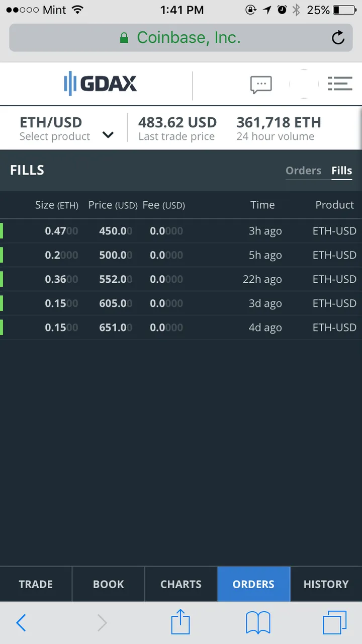This screenshot has height=644, width=362.
Task: Click the Size (ETH) column header
Action: pos(57,205)
